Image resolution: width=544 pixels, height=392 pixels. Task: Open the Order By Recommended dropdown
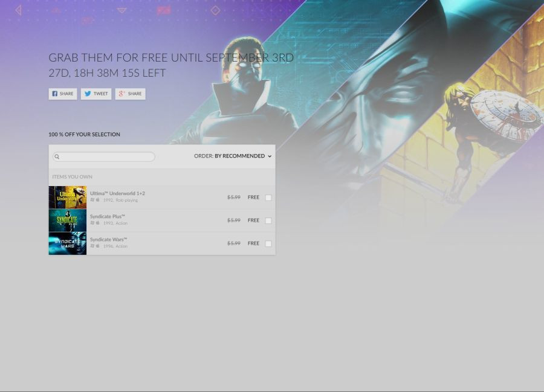tap(233, 156)
